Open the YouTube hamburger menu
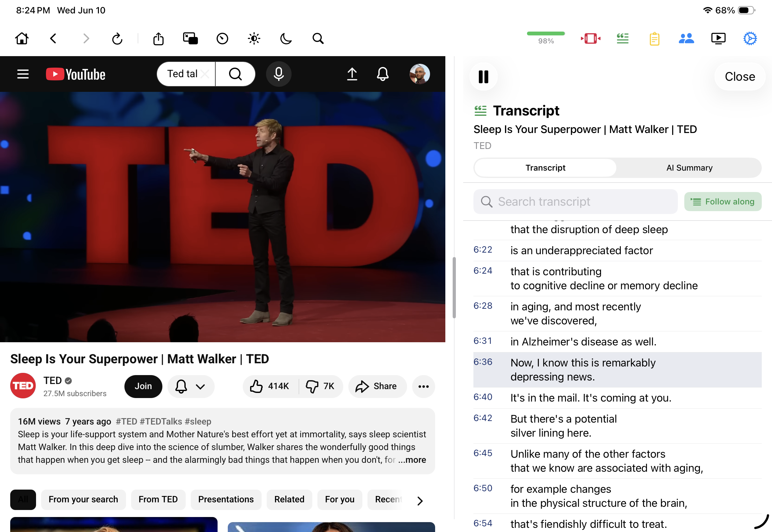The height and width of the screenshot is (532, 772). [x=23, y=74]
